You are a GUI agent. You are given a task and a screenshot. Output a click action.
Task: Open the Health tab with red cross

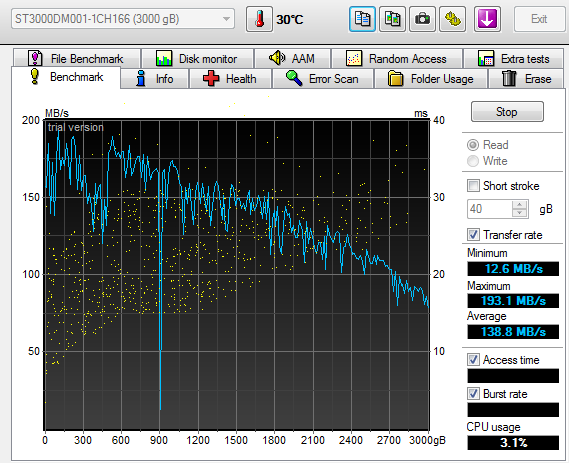(x=230, y=79)
